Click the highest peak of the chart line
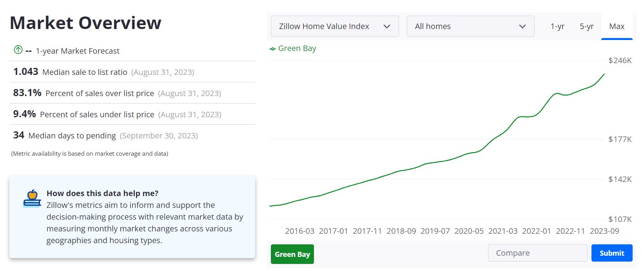The height and width of the screenshot is (271, 644). 604,74
